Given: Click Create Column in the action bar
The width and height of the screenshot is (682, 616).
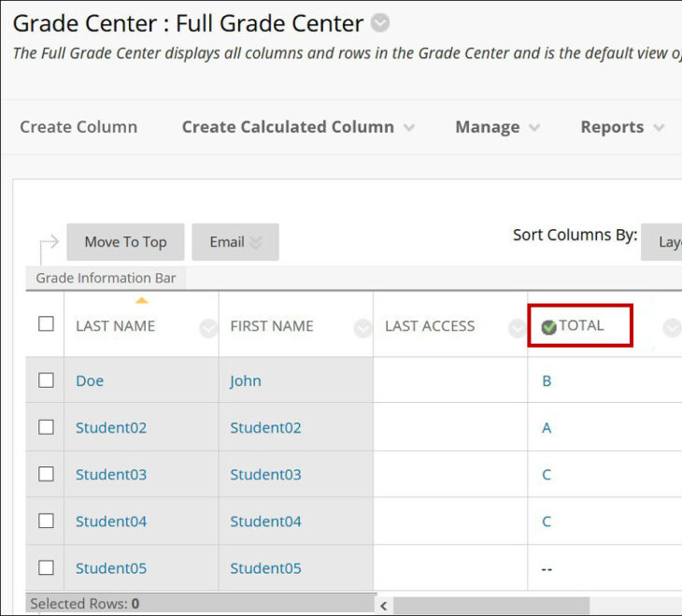Looking at the screenshot, I should coord(78,127).
